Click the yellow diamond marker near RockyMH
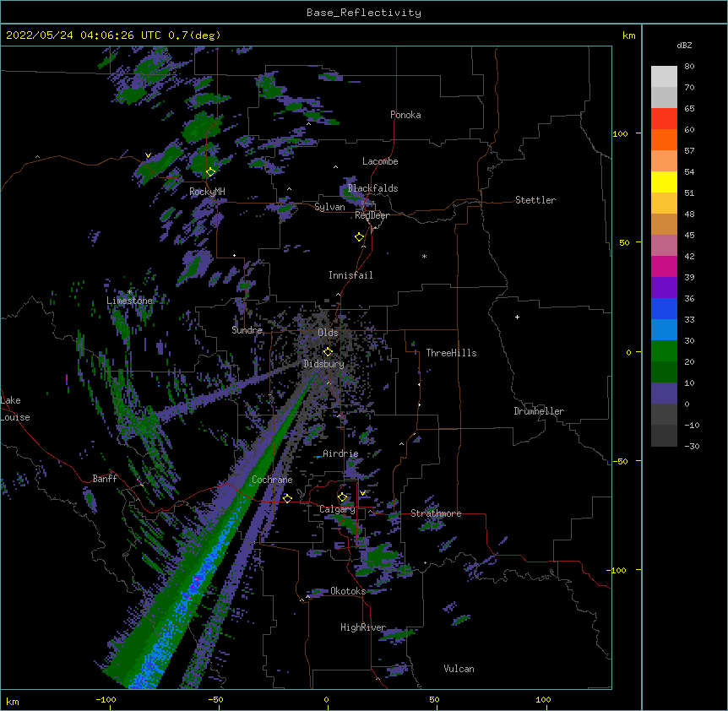The width and height of the screenshot is (728, 711). 210,172
